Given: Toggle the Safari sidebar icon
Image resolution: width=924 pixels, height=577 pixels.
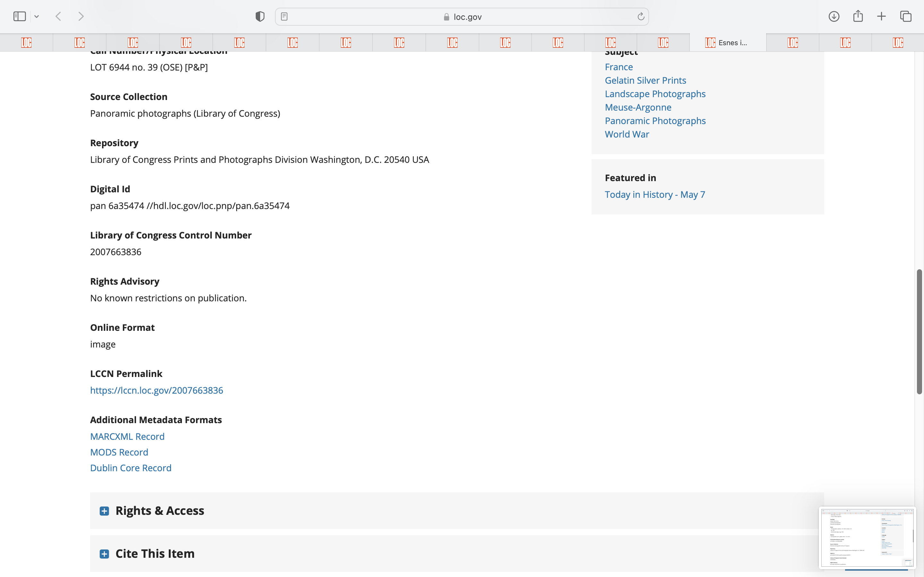Looking at the screenshot, I should tap(19, 16).
